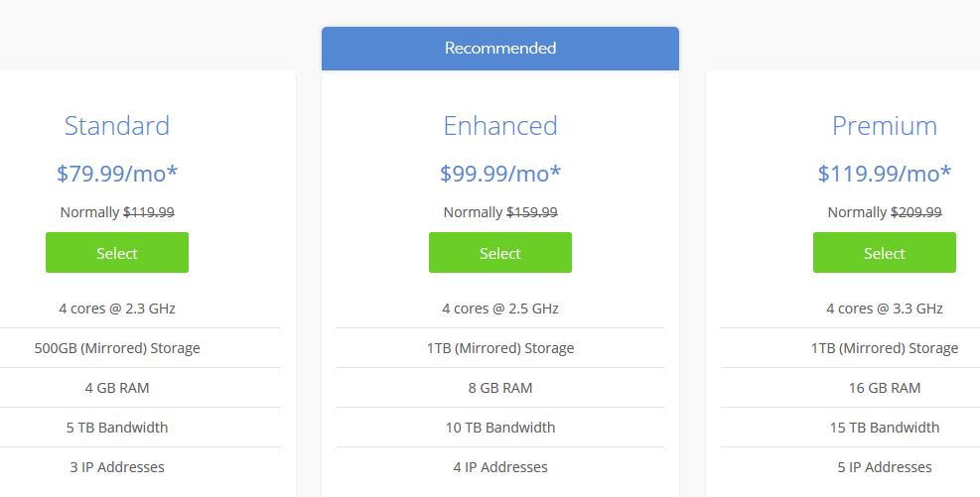Viewport: 980px width, 497px height.
Task: Click the Premium plan heading
Action: 885,126
